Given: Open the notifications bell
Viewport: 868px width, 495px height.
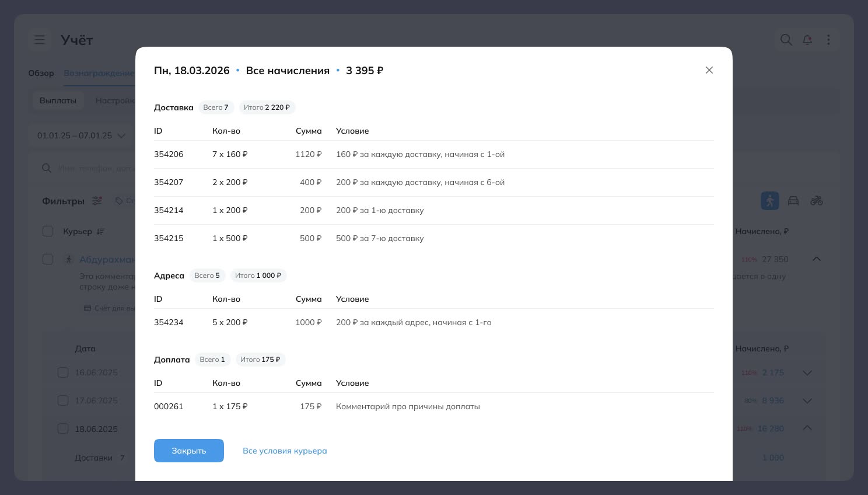Looking at the screenshot, I should tap(807, 40).
